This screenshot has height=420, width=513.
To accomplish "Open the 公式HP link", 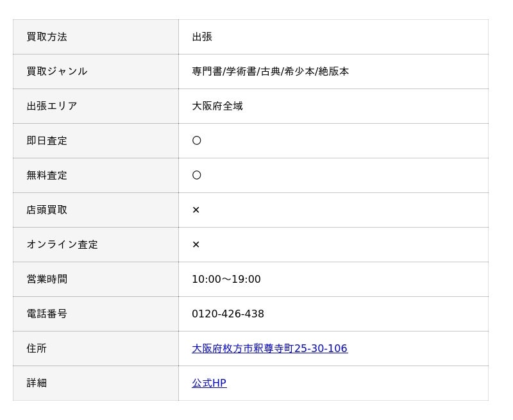I will (x=209, y=383).
